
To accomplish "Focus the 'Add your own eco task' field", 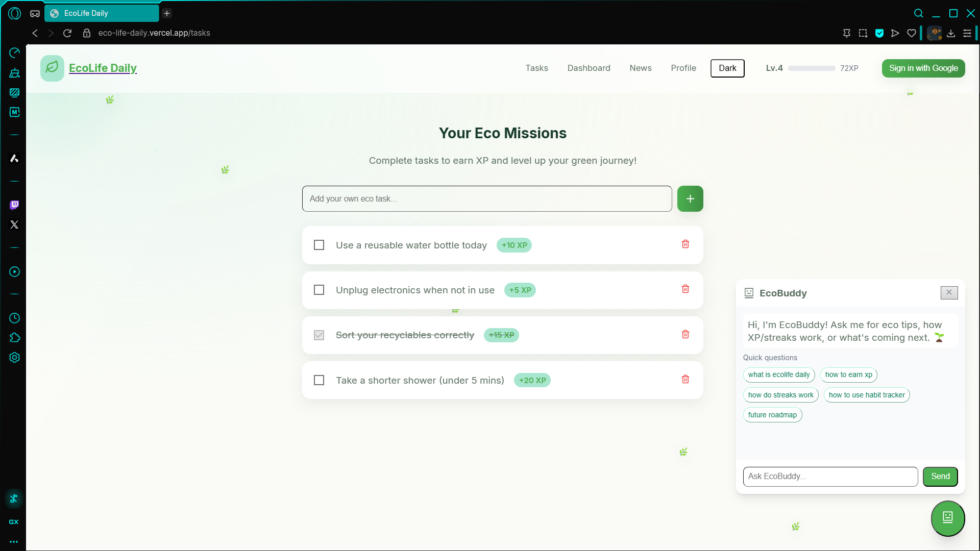I will pos(486,199).
